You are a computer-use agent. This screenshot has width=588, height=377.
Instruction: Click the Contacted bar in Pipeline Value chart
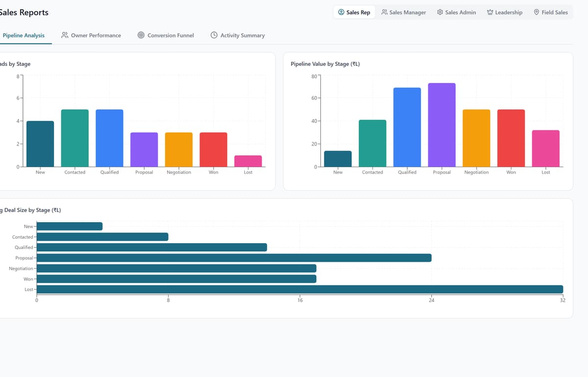[372, 143]
